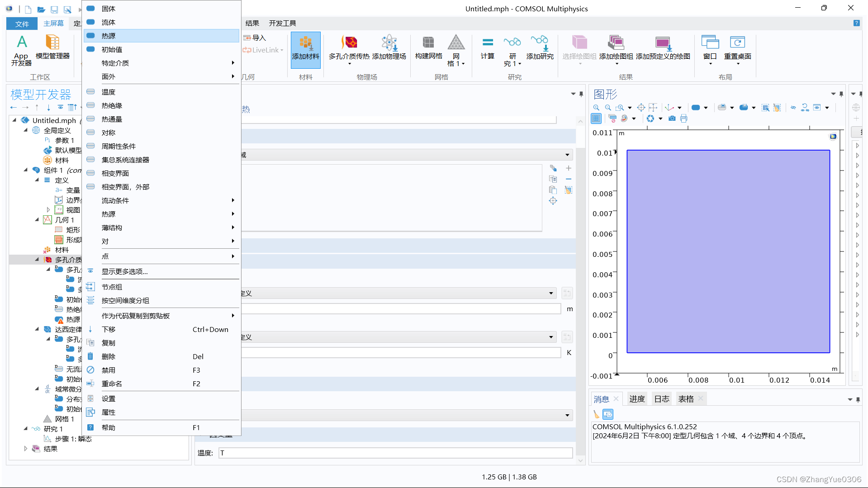
Task: Collapse the Untitled.mph root node
Action: 14,120
